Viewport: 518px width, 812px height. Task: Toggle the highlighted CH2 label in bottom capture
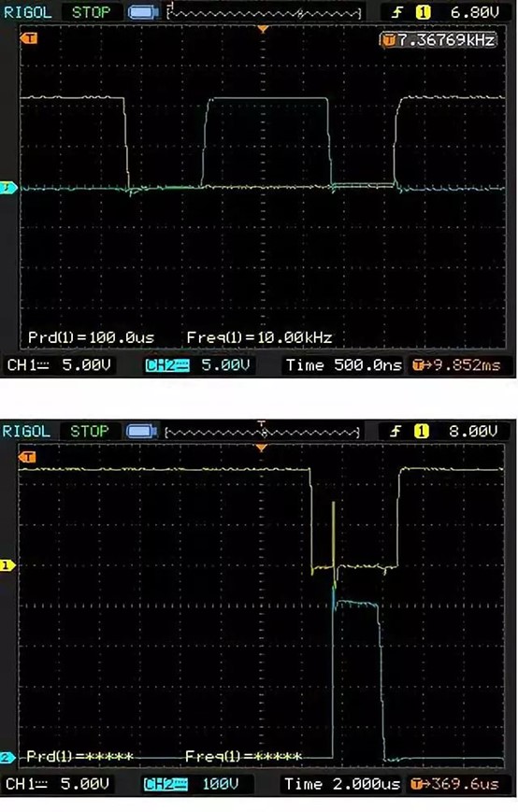(x=165, y=784)
